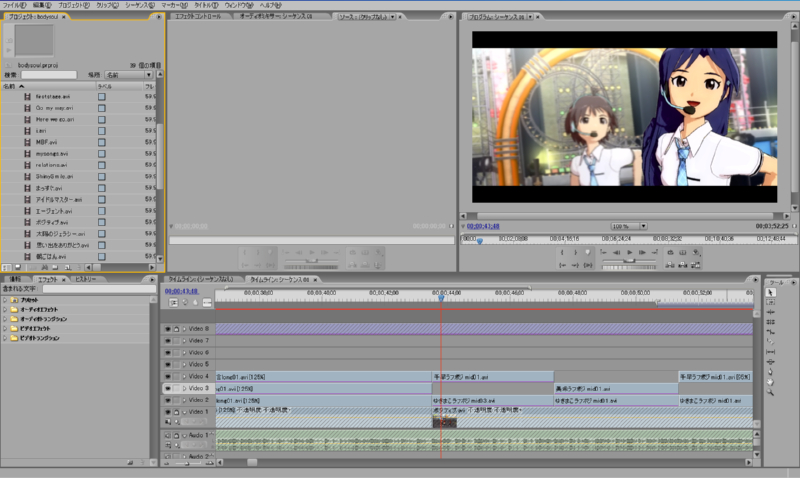Image resolution: width=800 pixels, height=478 pixels.
Task: Click the Project panel search field
Action: tap(49, 75)
